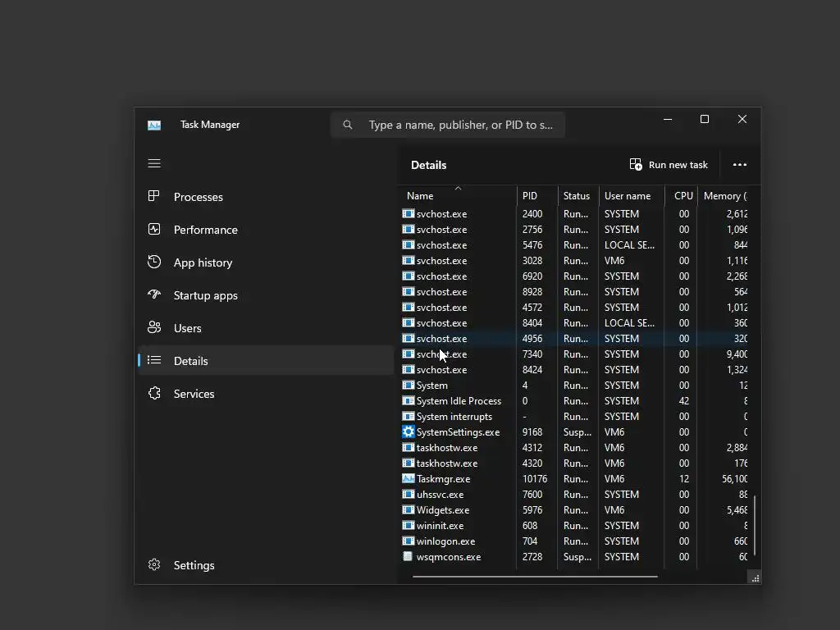Select the Taskmgr.exe row
This screenshot has width=840, height=630.
(574, 479)
